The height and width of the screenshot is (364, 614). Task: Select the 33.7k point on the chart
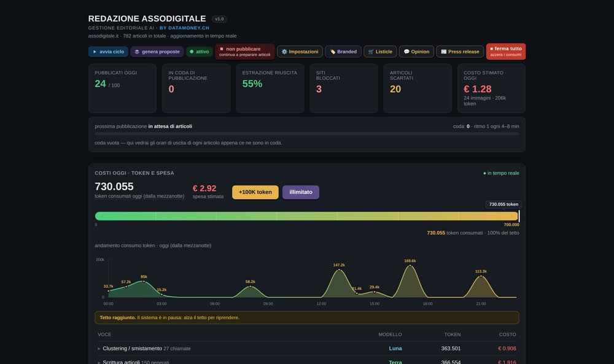click(x=109, y=291)
